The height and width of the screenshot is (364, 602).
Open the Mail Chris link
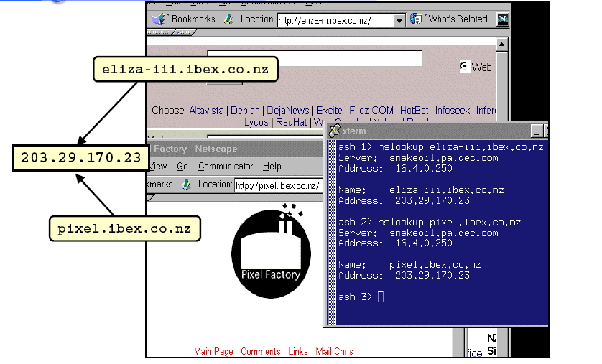334,351
